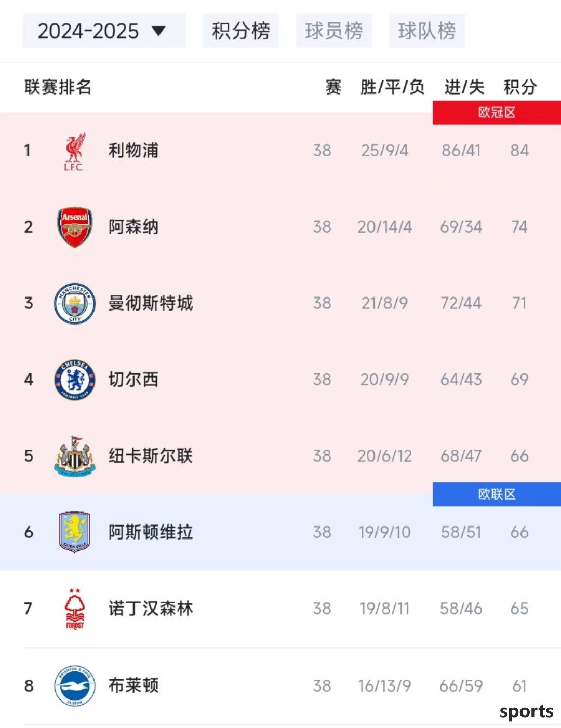Click the Newcastle United crest
This screenshot has height=728, width=561.
point(75,456)
